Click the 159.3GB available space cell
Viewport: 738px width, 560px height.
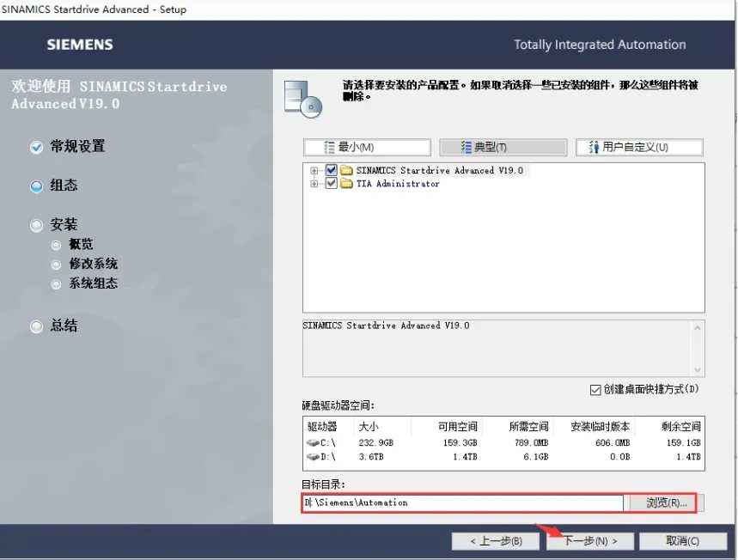click(x=460, y=443)
